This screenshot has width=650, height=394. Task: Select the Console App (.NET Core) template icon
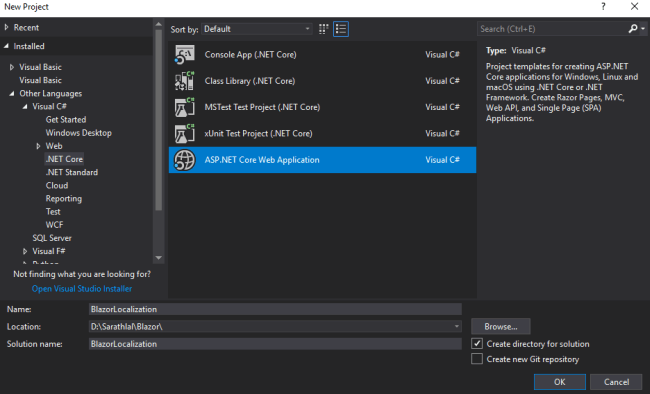(184, 55)
